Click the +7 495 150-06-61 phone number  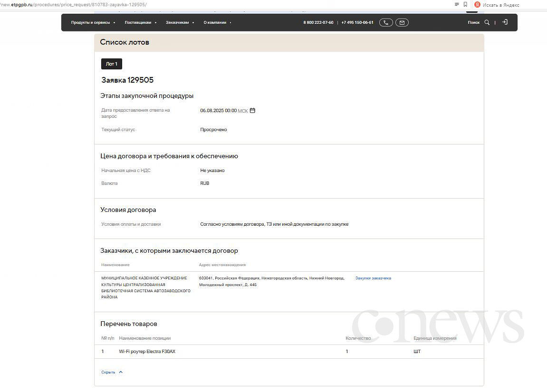coord(357,22)
